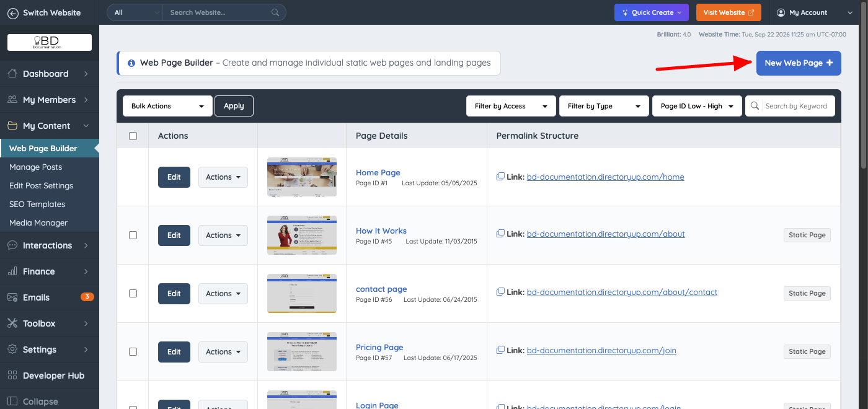Click the New Web Page button
The height and width of the screenshot is (409, 868).
tap(799, 63)
